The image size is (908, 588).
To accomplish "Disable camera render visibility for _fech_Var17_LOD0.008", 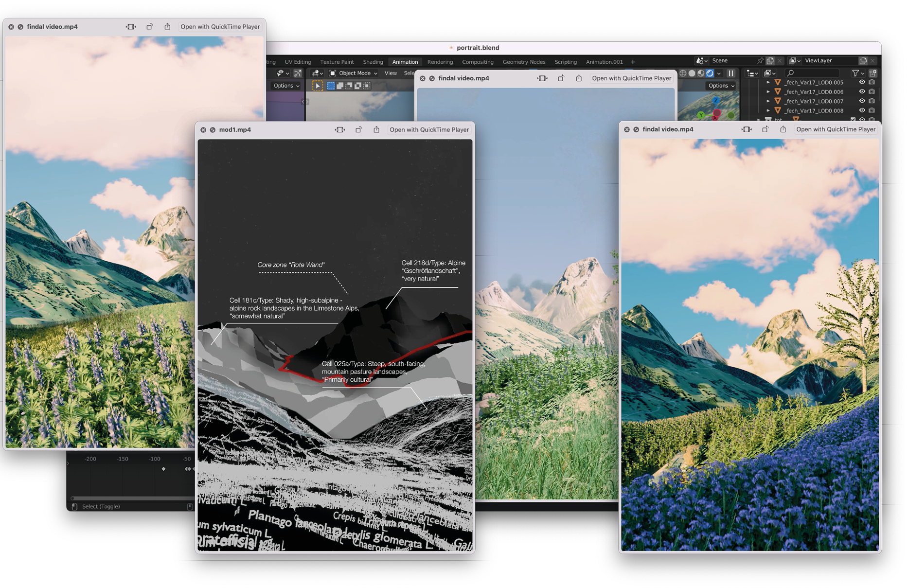I will [x=872, y=110].
